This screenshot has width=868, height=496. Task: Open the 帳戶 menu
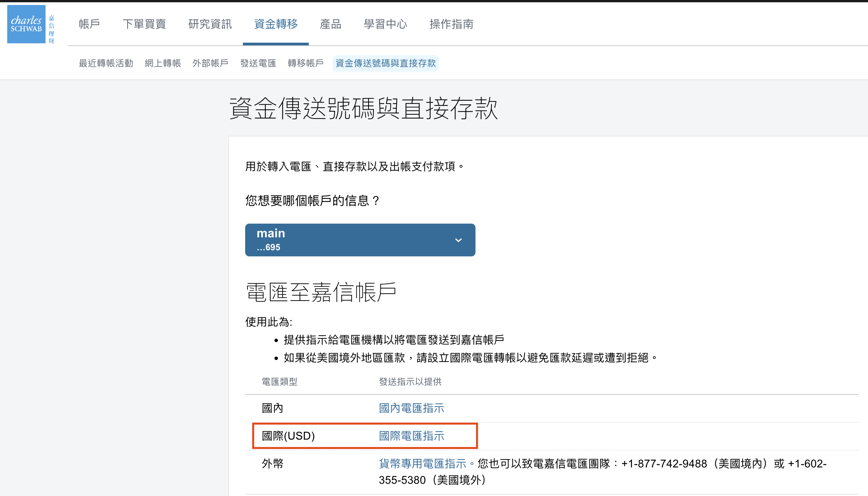pyautogui.click(x=89, y=24)
